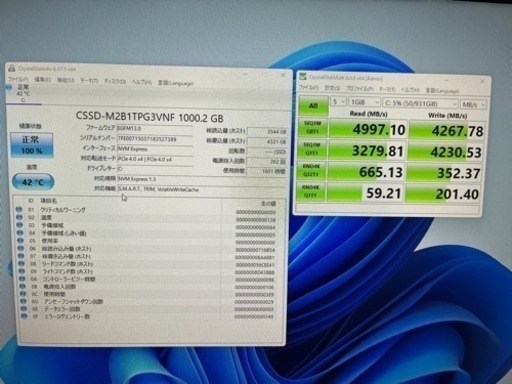Viewport: 512px width, 384px height.
Task: Select the C: drive tab showing 正常 42 °C
Action: tap(23, 93)
